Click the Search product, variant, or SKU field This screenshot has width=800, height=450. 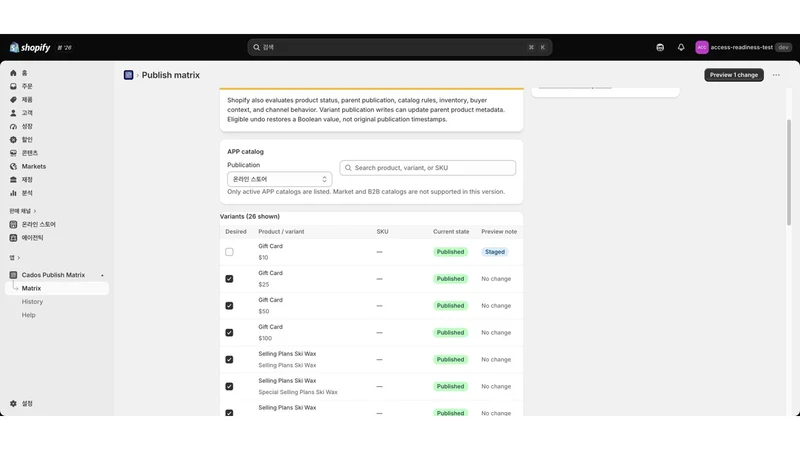pos(428,168)
